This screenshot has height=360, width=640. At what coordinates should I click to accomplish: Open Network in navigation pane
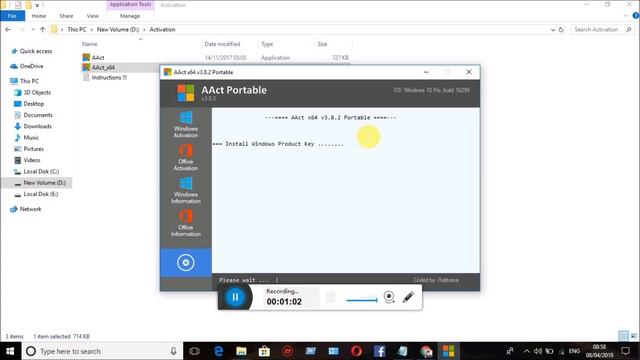coord(30,209)
